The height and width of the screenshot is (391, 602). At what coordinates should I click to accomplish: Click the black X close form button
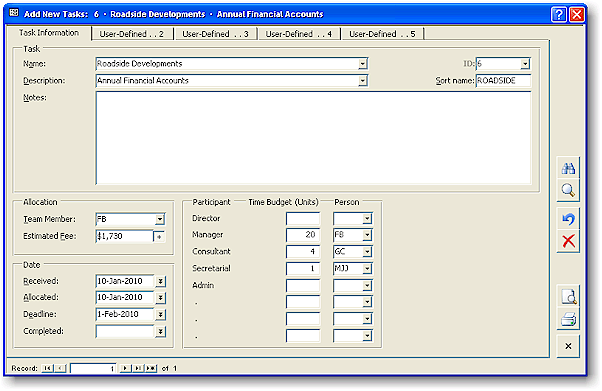coord(568,346)
